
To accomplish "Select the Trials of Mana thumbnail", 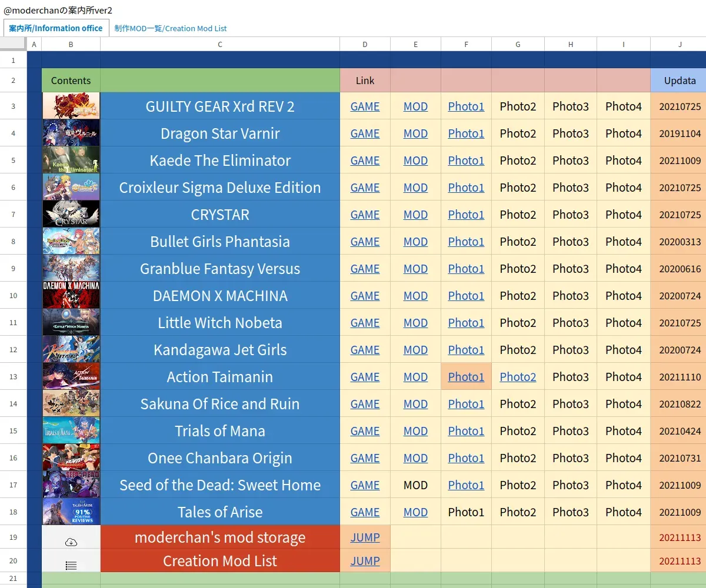I will point(71,430).
